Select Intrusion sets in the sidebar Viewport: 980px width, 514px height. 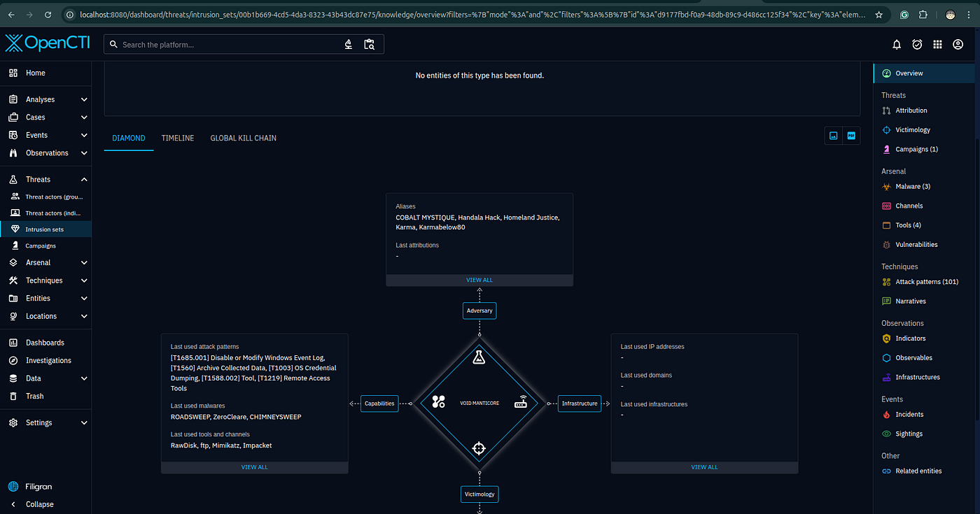pos(45,229)
